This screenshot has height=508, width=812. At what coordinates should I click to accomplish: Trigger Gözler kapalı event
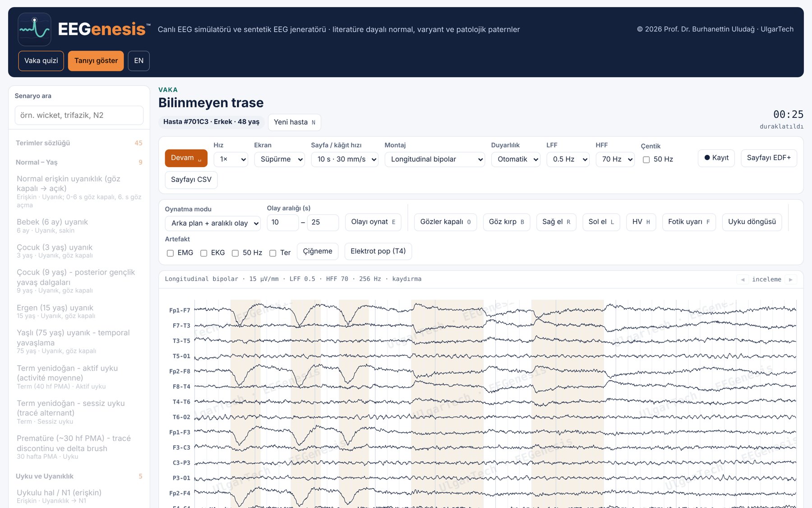(445, 222)
